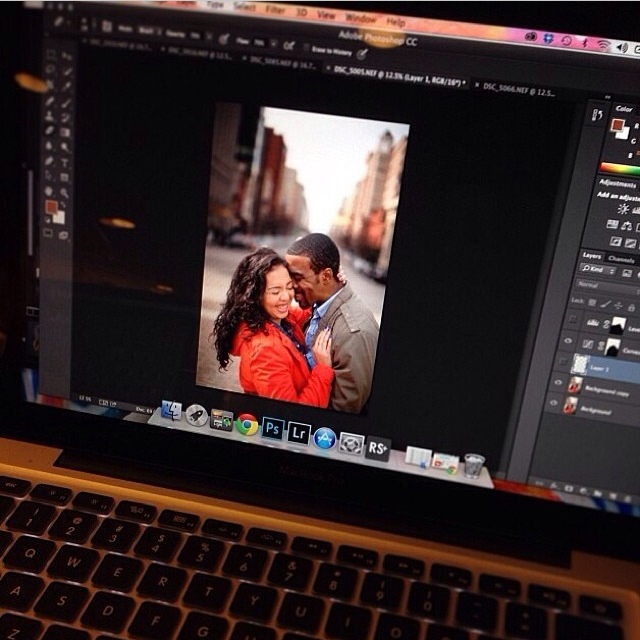This screenshot has height=640, width=640.
Task: Select the Rectangular Marquee tool
Action: pyautogui.click(x=51, y=54)
